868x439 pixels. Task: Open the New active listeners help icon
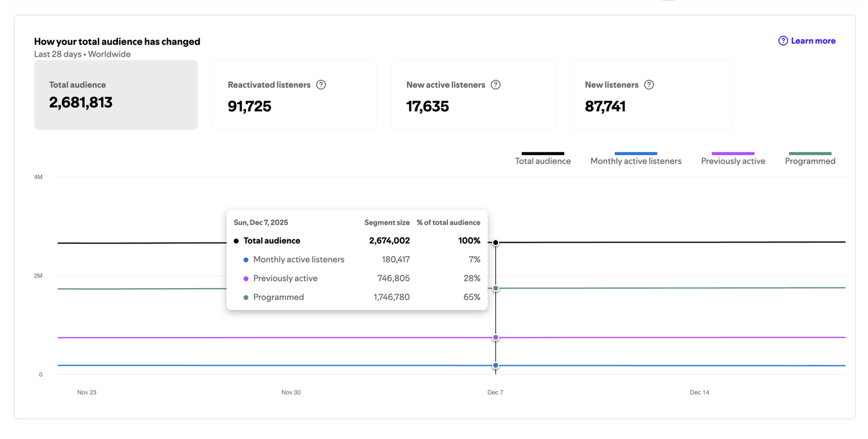[495, 85]
